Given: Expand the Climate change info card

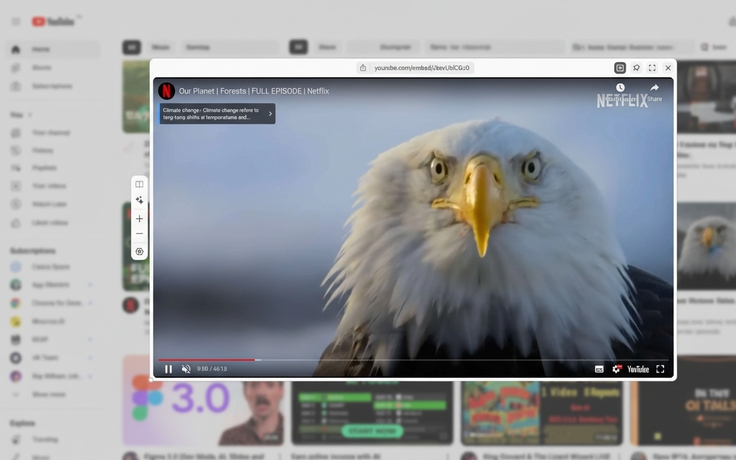Looking at the screenshot, I should click(270, 114).
